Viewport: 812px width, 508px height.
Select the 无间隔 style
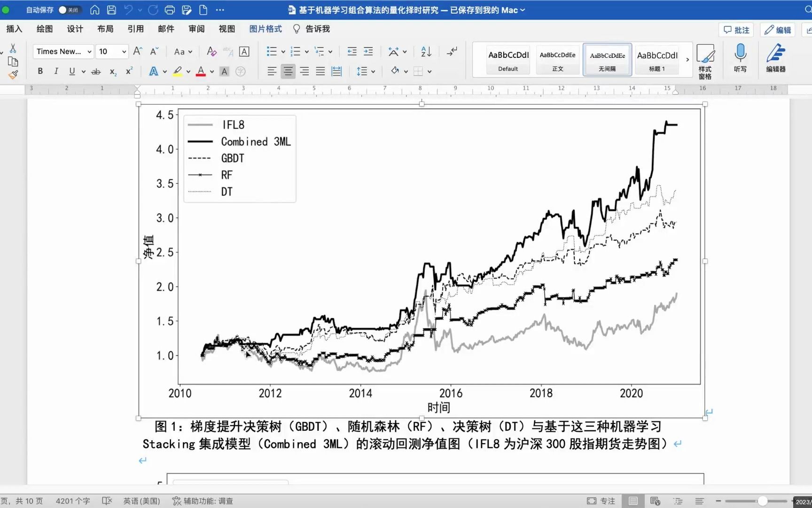click(x=607, y=60)
